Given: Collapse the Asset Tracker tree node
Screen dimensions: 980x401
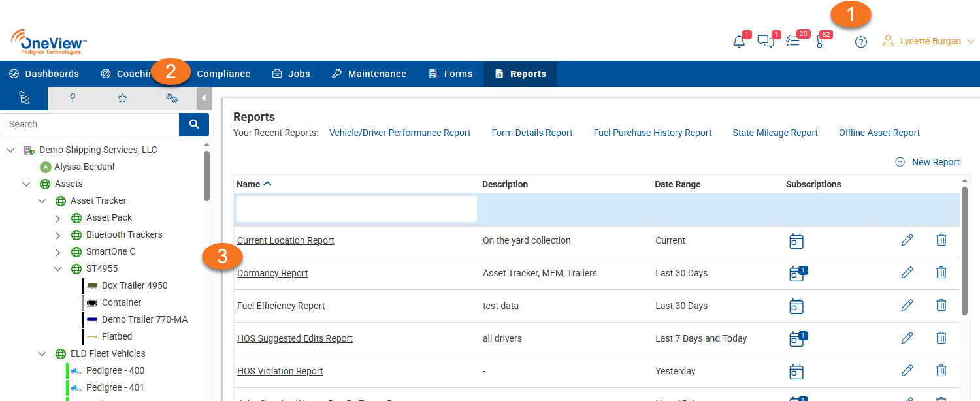Looking at the screenshot, I should click(x=42, y=200).
